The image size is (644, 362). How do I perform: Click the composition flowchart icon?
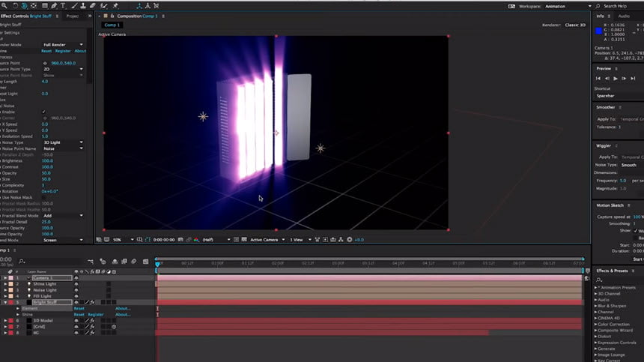pyautogui.click(x=341, y=240)
